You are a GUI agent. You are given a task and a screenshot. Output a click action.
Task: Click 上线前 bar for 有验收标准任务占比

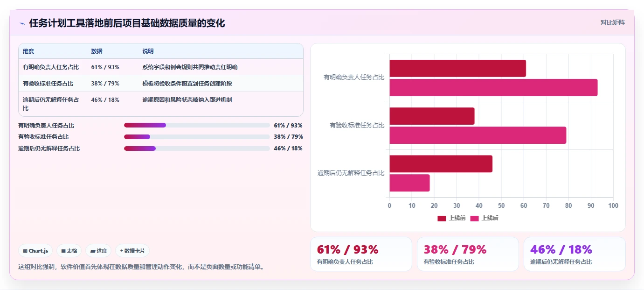point(432,116)
